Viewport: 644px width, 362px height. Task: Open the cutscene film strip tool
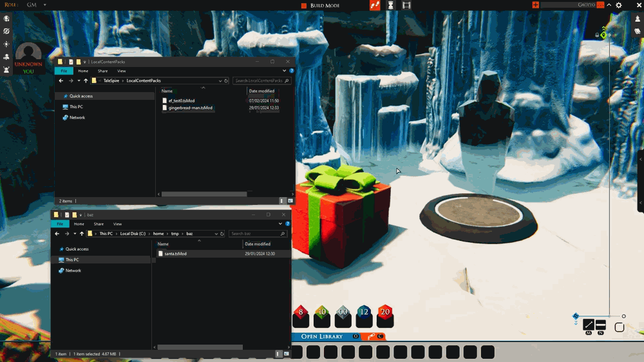[x=406, y=5]
